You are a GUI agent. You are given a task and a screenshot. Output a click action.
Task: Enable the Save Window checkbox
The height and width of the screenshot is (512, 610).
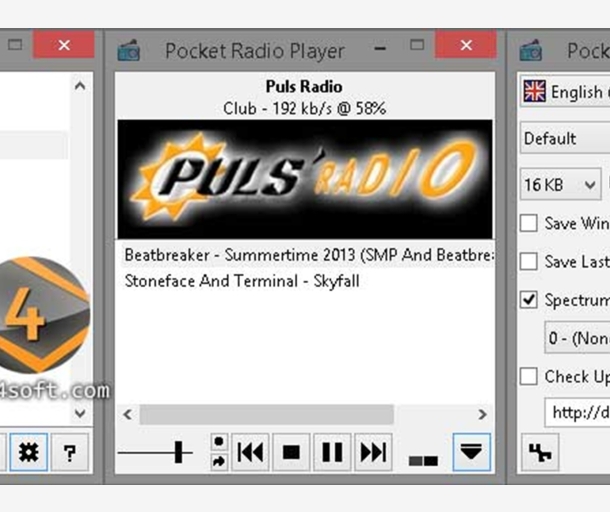tap(529, 223)
